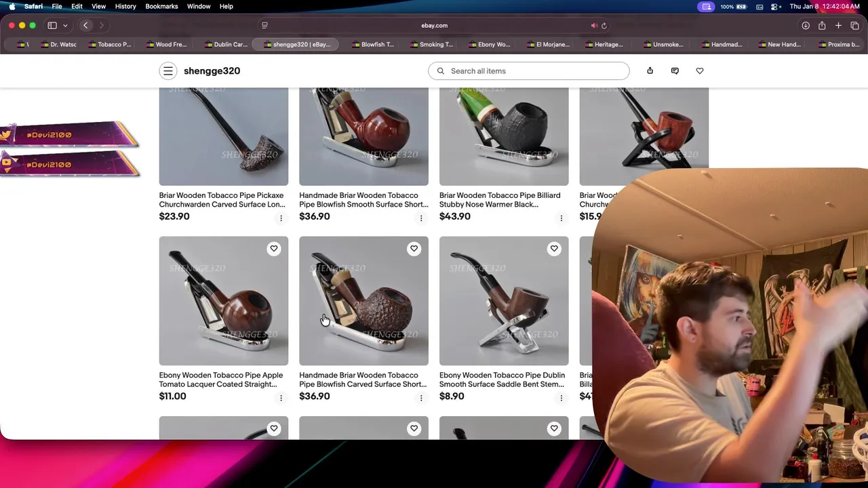Viewport: 868px width, 488px height.
Task: Open options for Pickaxe Churchwarden pipe listing
Action: pos(281,218)
